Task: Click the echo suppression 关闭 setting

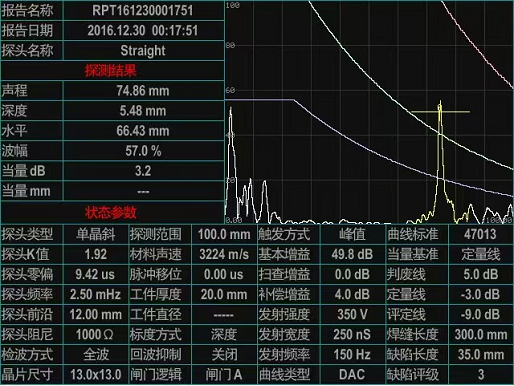Action: point(224,355)
